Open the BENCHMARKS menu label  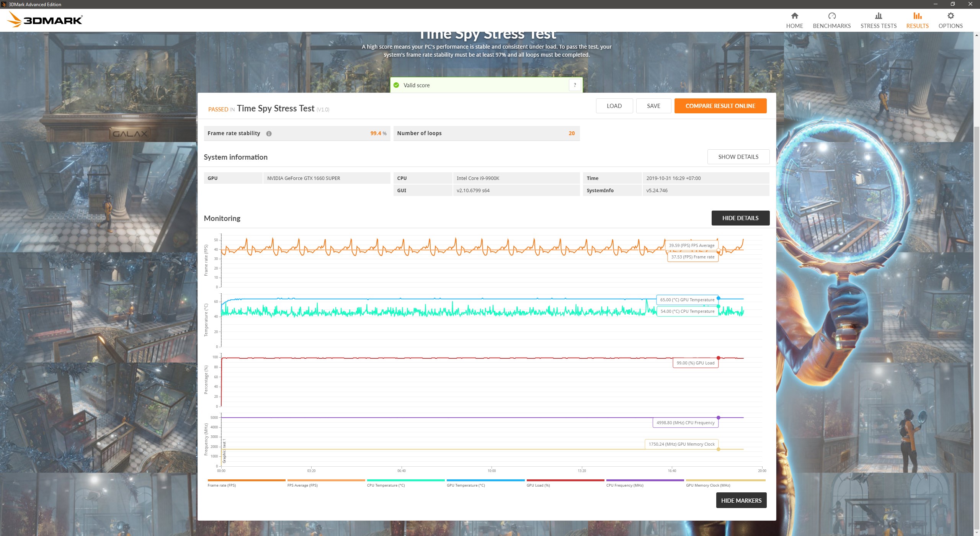(831, 26)
